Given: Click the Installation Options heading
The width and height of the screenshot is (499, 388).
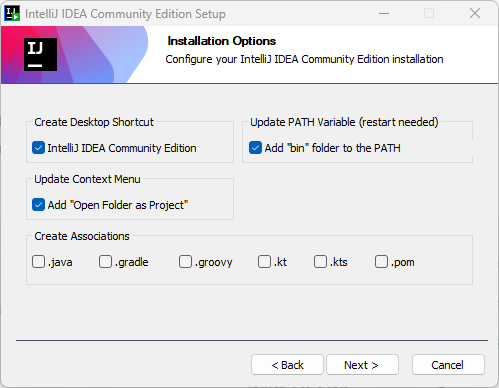Looking at the screenshot, I should click(222, 41).
